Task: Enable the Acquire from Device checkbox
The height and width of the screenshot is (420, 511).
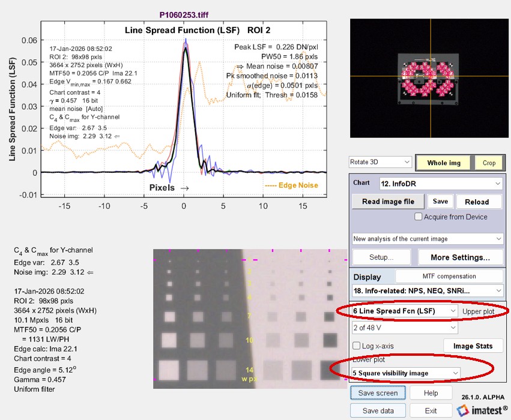Action: pyautogui.click(x=419, y=217)
